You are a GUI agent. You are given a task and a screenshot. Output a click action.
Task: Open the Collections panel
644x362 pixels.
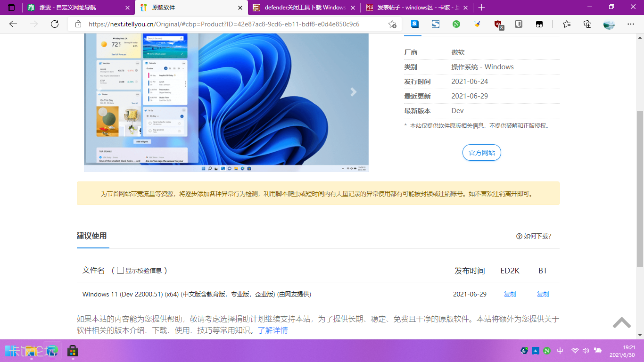pyautogui.click(x=587, y=24)
